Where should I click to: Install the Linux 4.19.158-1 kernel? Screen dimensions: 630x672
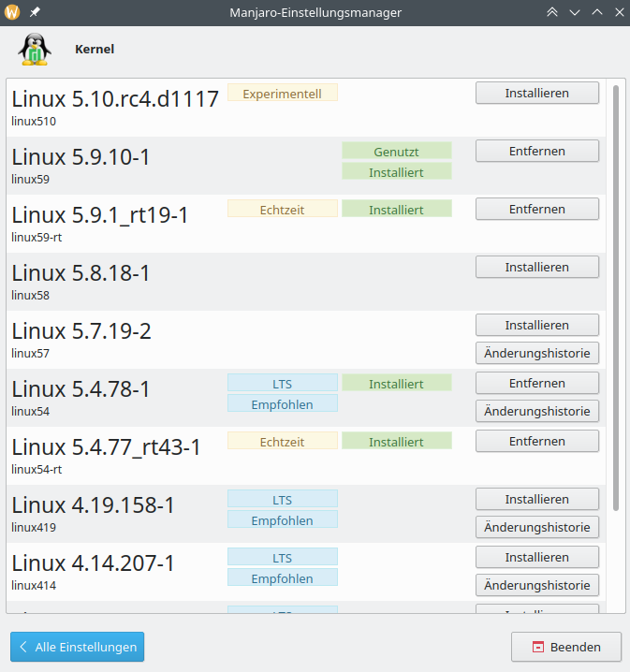click(537, 499)
